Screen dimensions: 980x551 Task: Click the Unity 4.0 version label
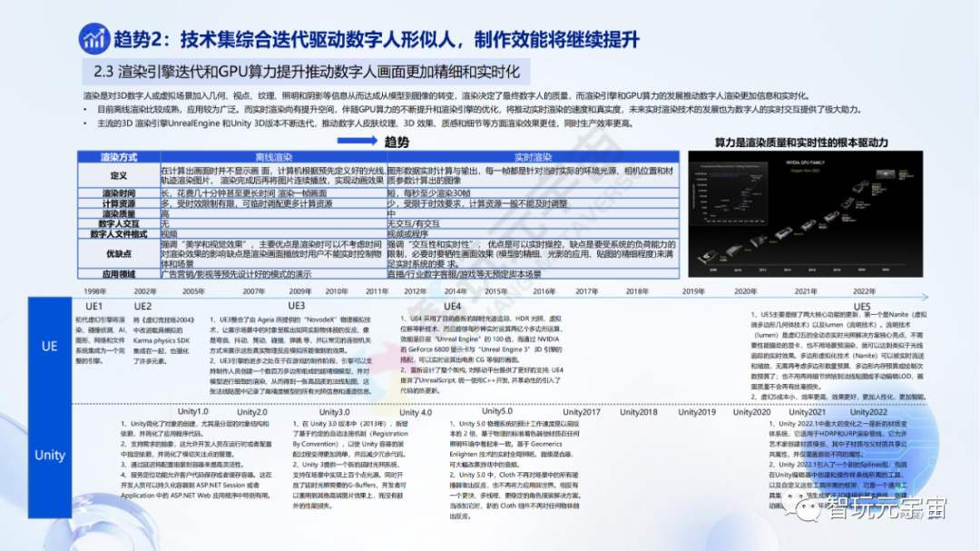pos(416,413)
